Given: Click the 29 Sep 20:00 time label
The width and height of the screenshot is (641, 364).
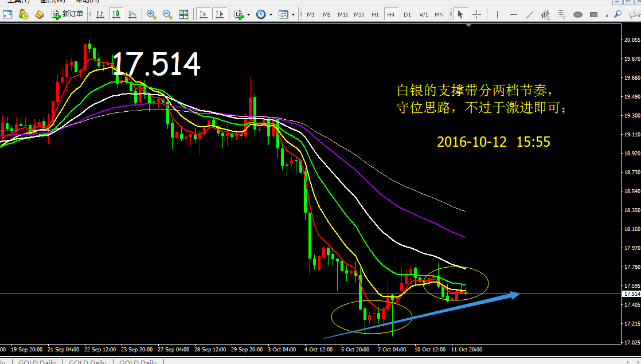Looking at the screenshot, I should pyautogui.click(x=247, y=350).
